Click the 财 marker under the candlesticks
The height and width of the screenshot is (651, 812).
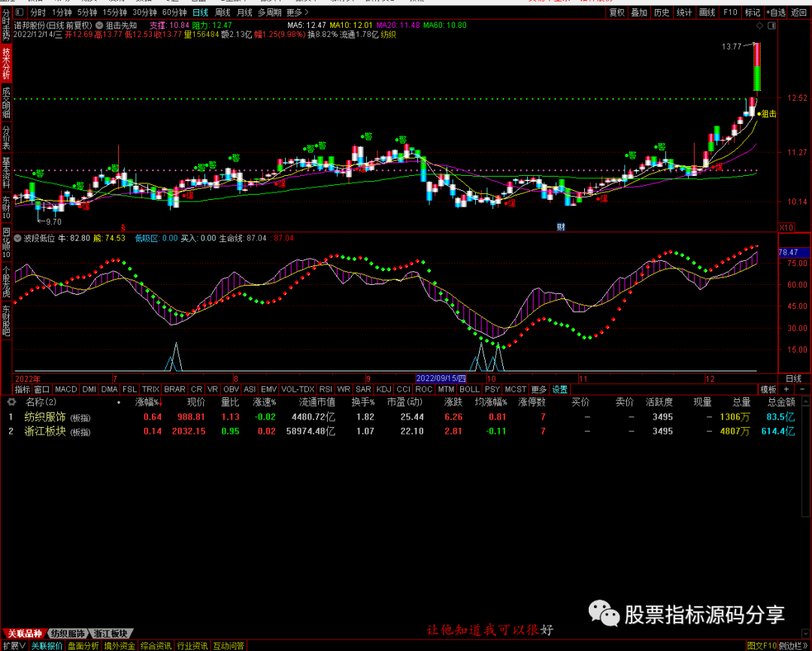(561, 227)
